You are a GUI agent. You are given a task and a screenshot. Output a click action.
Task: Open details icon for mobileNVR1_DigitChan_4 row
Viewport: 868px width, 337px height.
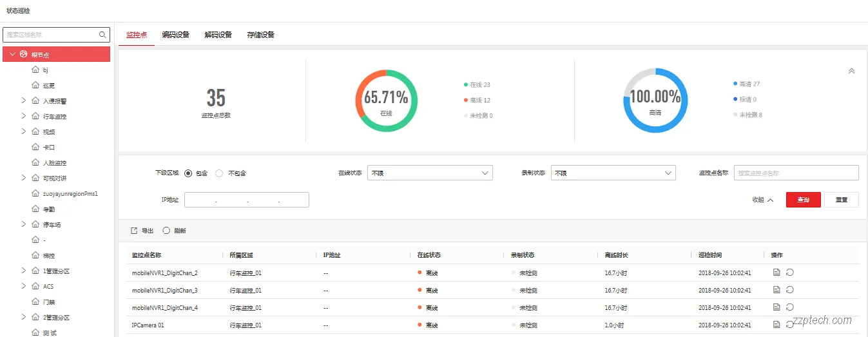pos(776,307)
